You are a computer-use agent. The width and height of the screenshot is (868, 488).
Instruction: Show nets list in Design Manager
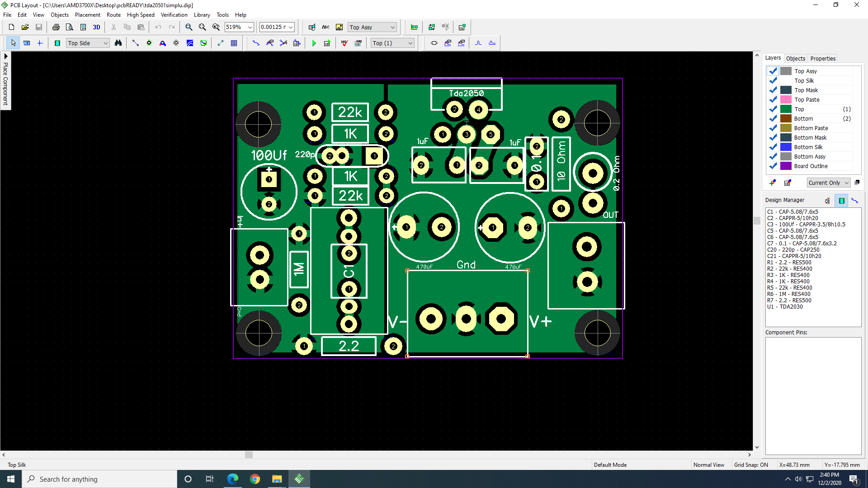click(x=854, y=201)
